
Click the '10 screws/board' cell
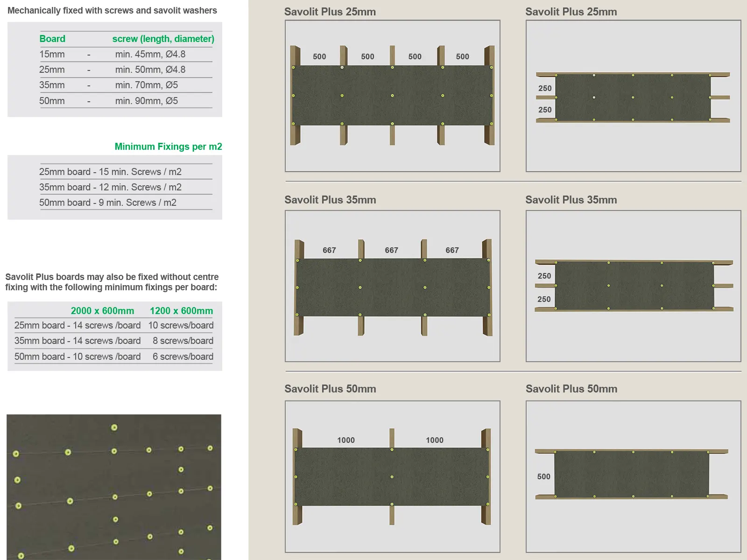pyautogui.click(x=181, y=325)
